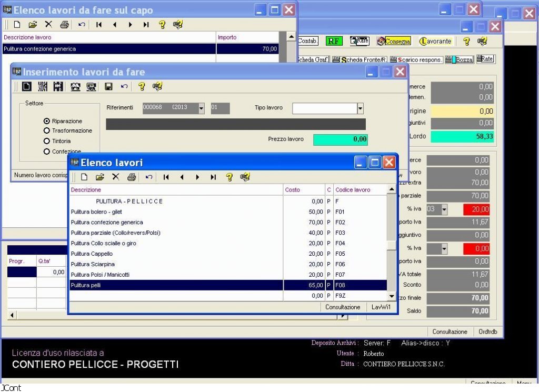Jump to last record in Elenco lavori toolbar

[213, 177]
